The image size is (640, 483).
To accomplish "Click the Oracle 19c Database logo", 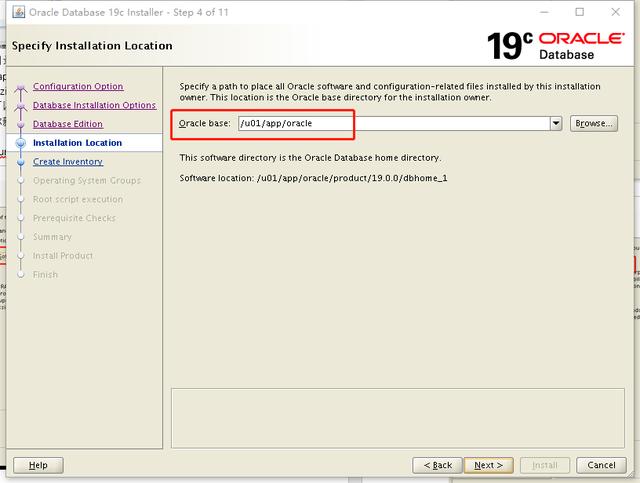I will click(556, 46).
